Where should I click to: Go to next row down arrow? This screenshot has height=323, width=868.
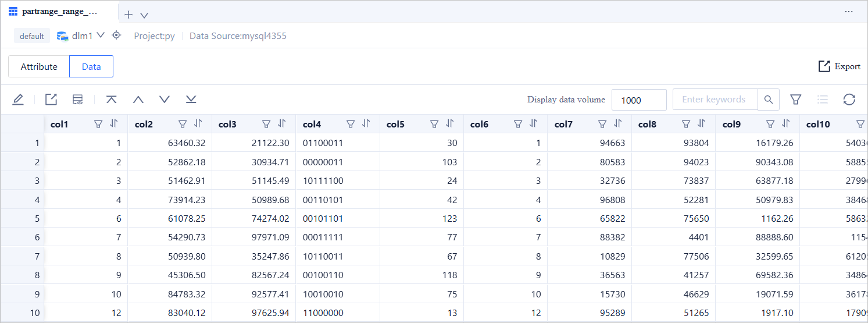[165, 100]
